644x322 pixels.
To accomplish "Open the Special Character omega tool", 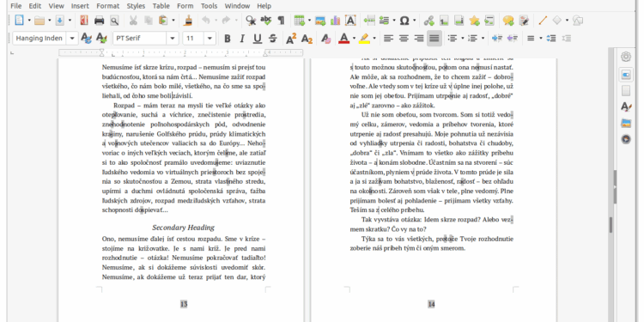I will (404, 20).
